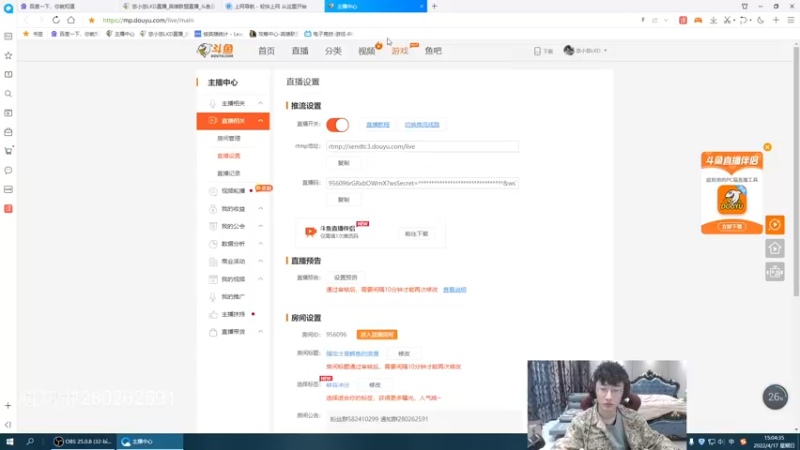The height and width of the screenshot is (450, 800).
Task: Collapse the 直播相关 sidebar section
Action: tap(261, 121)
